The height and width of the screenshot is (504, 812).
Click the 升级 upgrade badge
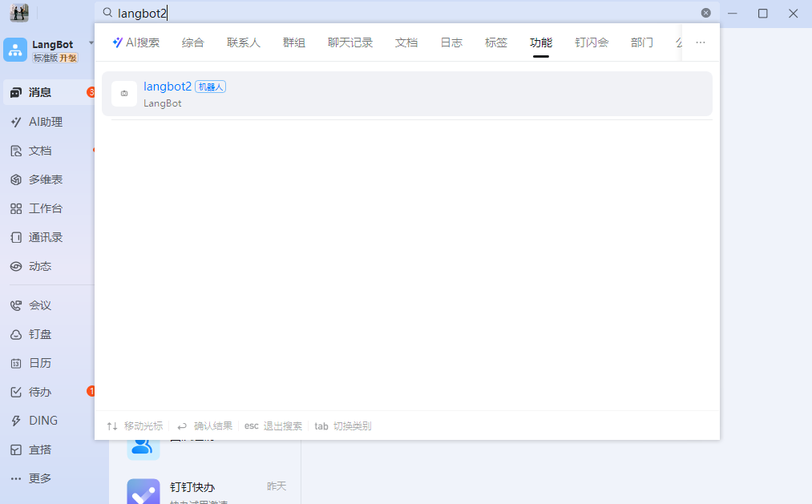pyautogui.click(x=68, y=58)
